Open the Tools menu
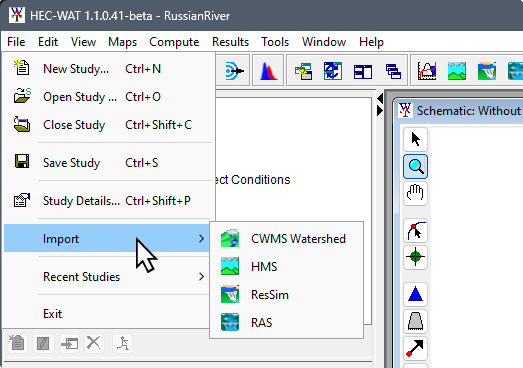 (275, 42)
